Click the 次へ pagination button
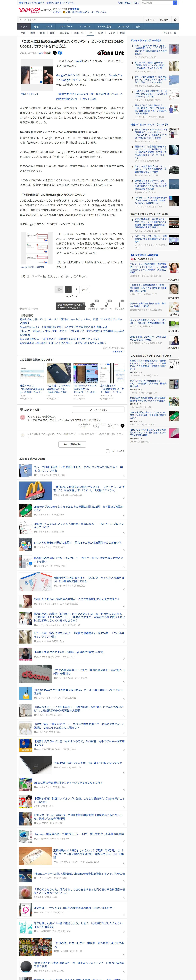Screen dimensions: 196x980 click(x=85, y=290)
